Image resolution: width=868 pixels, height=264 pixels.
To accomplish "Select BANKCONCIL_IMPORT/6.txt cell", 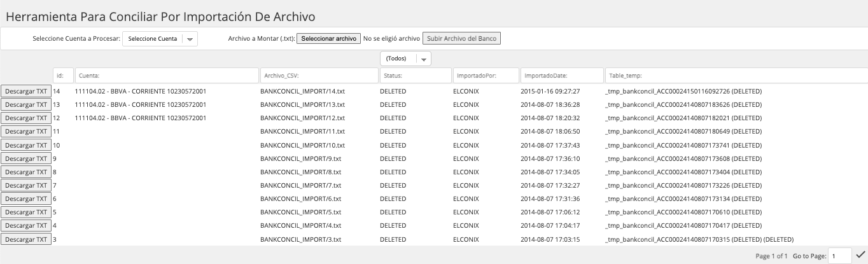I will [x=301, y=199].
